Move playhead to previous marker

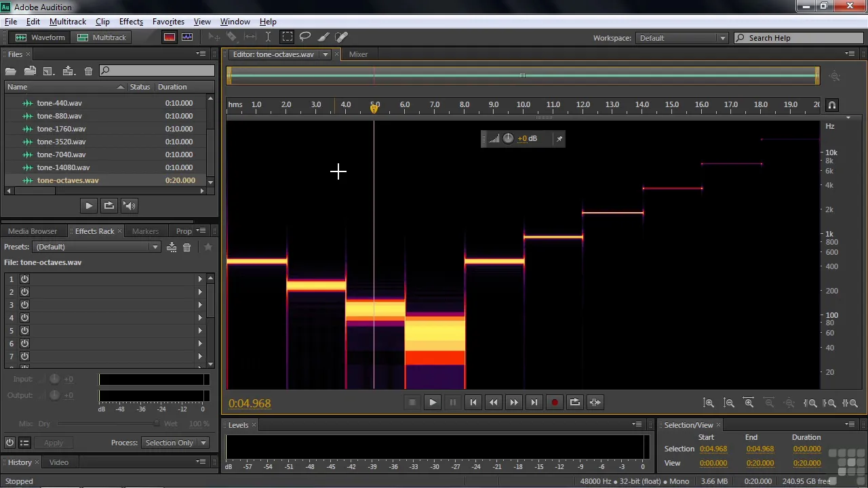473,403
